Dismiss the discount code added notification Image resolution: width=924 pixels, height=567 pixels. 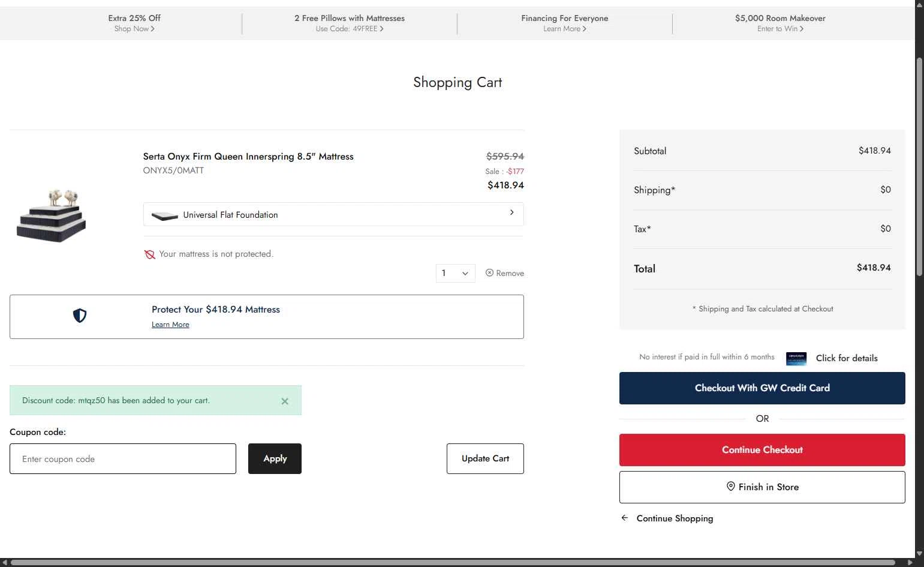click(285, 401)
